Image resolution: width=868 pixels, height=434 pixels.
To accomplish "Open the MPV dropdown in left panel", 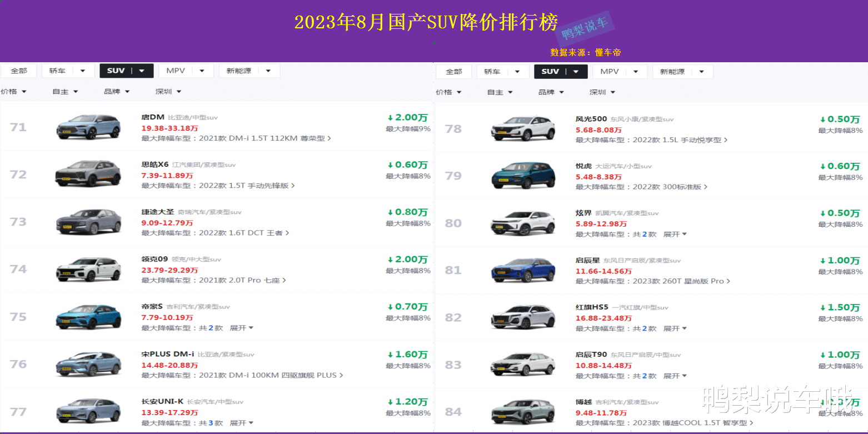I will [186, 71].
